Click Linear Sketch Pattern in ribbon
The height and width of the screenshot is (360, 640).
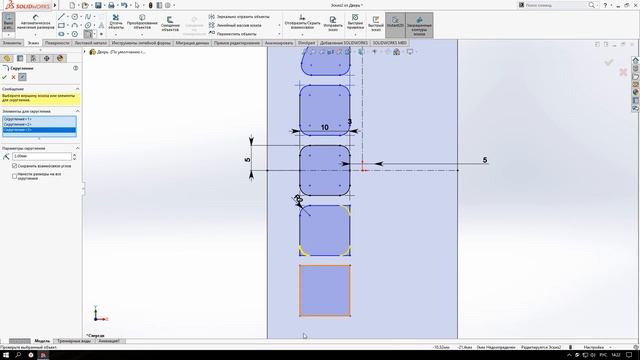(x=235, y=25)
